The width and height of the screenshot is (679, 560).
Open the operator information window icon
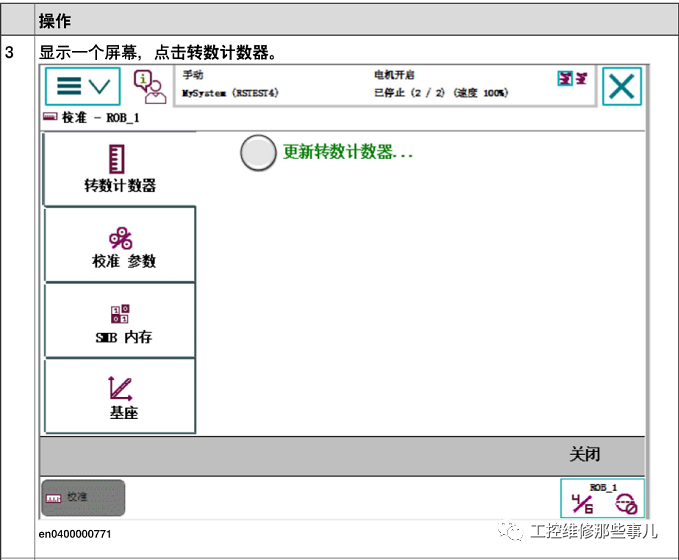(149, 87)
